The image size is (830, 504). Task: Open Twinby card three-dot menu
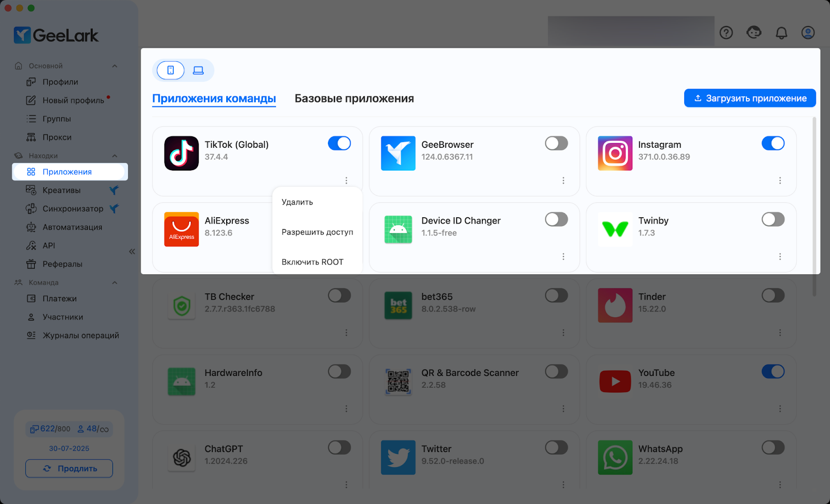780,257
